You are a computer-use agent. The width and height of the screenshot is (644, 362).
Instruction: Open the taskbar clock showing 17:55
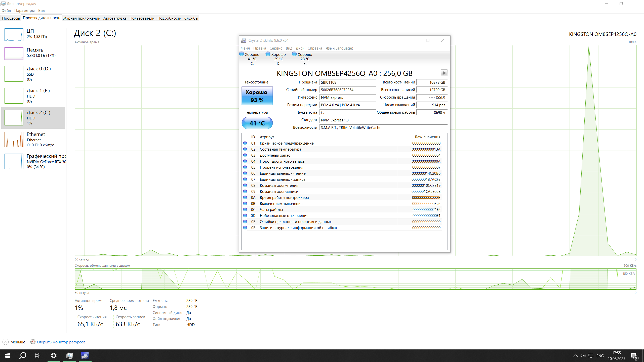click(617, 356)
